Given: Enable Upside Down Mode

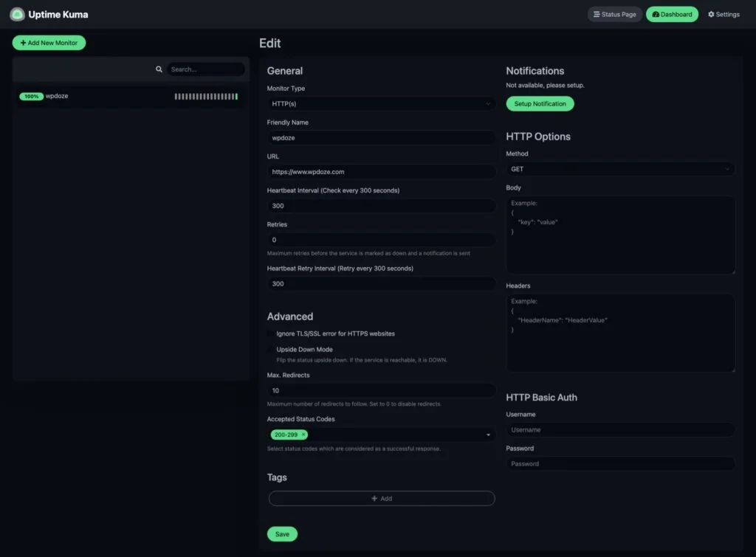Looking at the screenshot, I should point(271,349).
